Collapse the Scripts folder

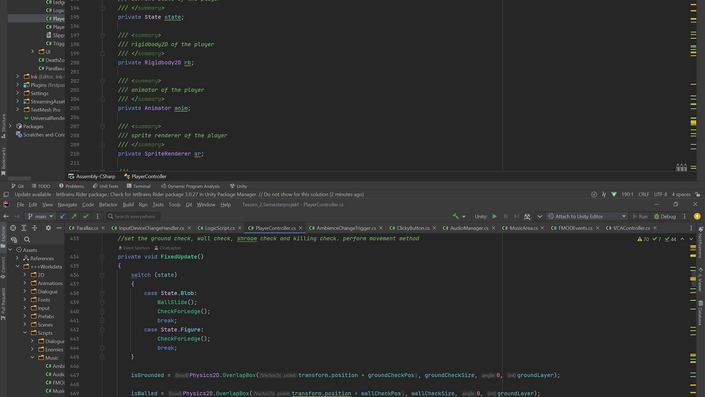click(25, 333)
